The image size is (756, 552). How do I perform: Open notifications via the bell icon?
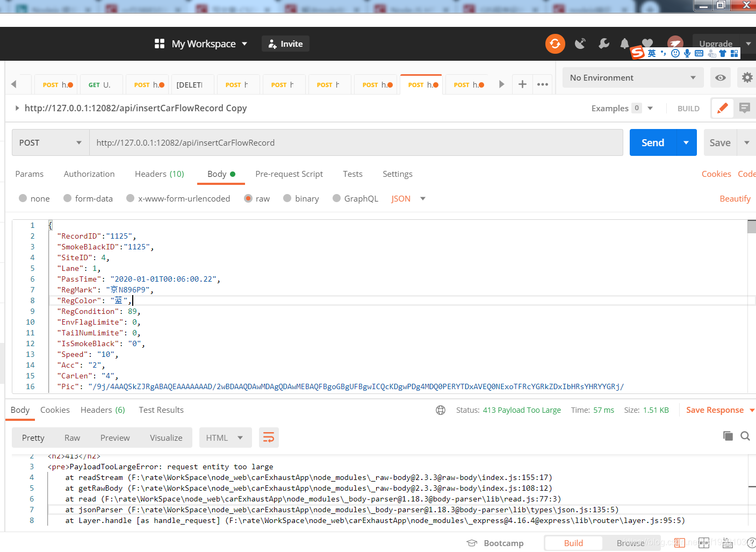[x=624, y=44]
